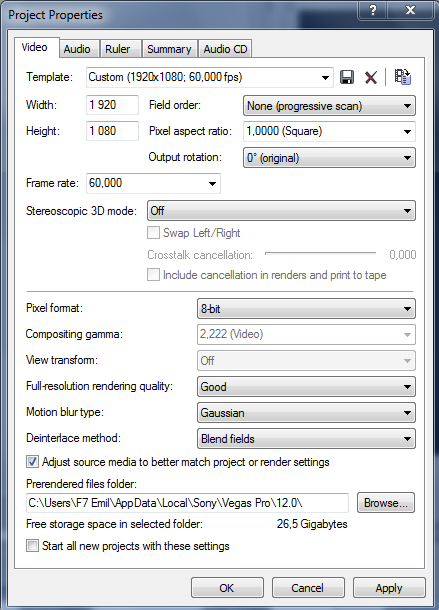Open the Pixel format dropdown
Screen dimensions: 439x610
(306, 309)
